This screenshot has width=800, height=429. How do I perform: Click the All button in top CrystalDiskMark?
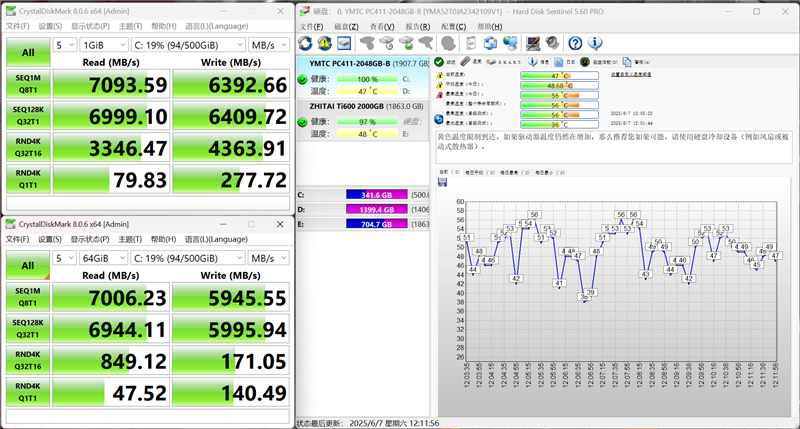(x=28, y=53)
